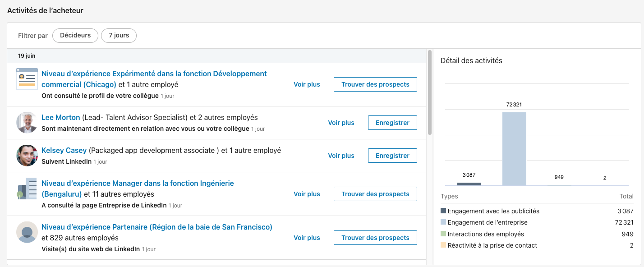Viewport: 644px width, 267px height.
Task: Expand Voir plus for Kelsey Casey
Action: pos(341,156)
